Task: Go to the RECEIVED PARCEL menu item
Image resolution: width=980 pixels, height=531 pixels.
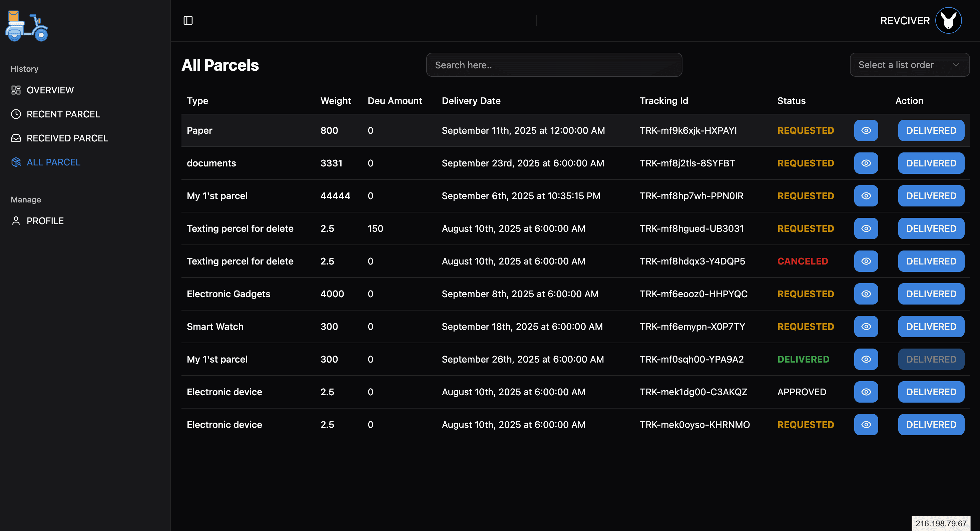Action: [x=67, y=138]
